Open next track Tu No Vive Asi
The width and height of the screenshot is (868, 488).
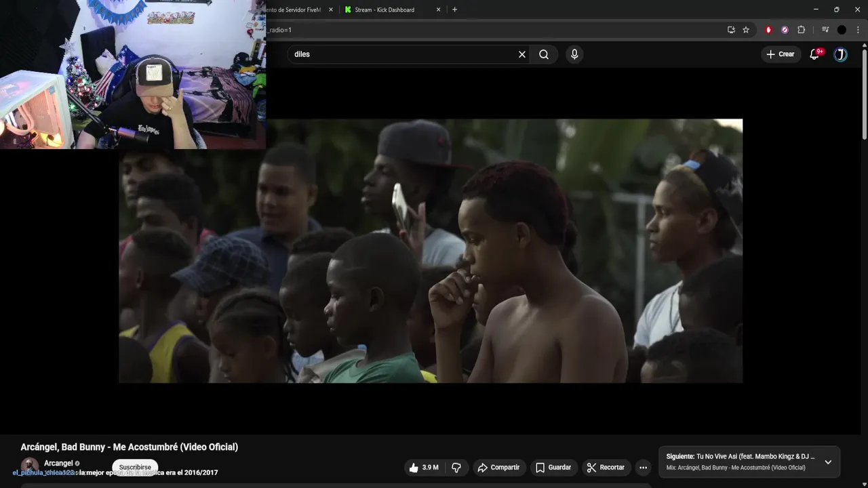(741, 457)
